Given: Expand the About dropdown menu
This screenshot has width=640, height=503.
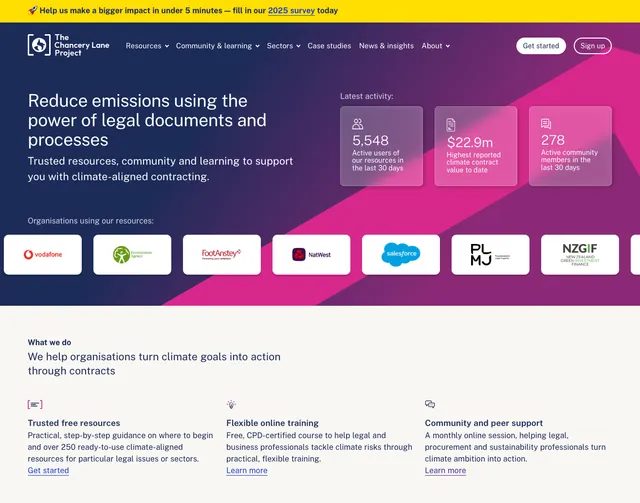Looking at the screenshot, I should [435, 46].
